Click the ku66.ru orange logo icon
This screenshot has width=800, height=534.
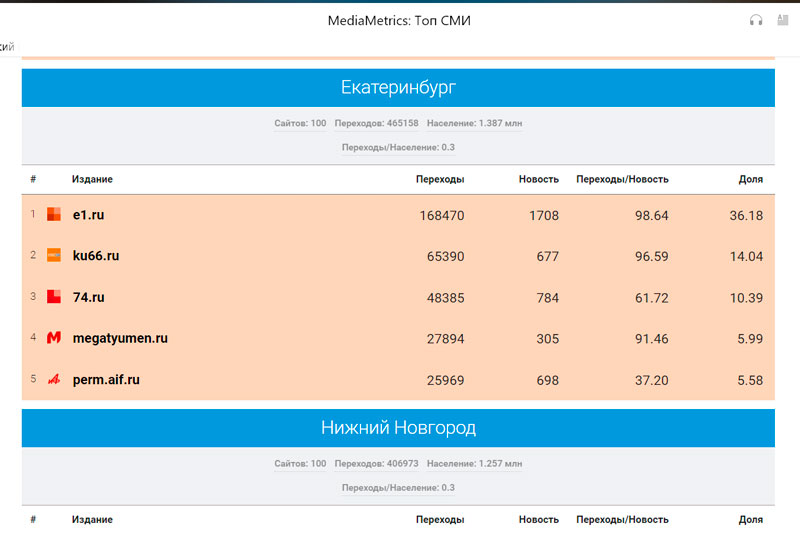point(54,255)
